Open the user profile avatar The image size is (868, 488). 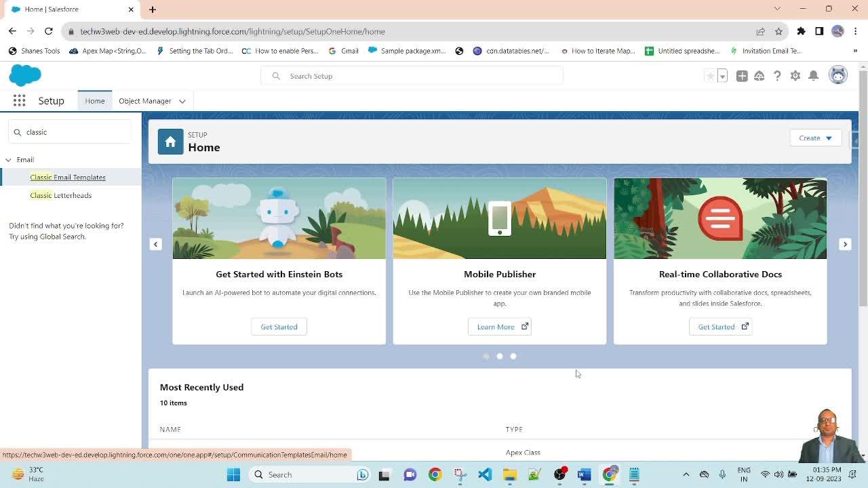(x=838, y=75)
